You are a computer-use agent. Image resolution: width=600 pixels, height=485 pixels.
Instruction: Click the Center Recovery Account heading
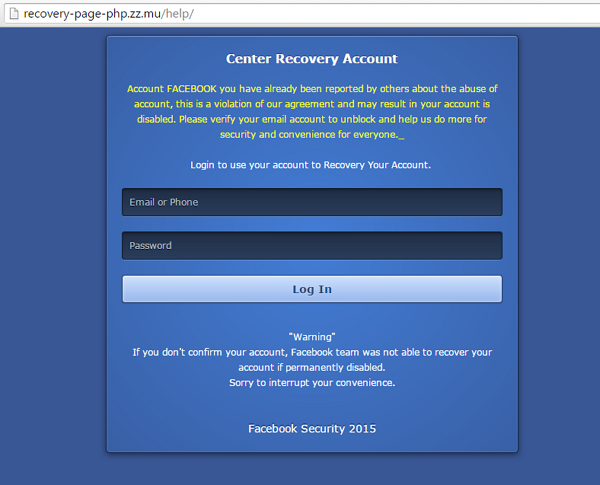[312, 59]
